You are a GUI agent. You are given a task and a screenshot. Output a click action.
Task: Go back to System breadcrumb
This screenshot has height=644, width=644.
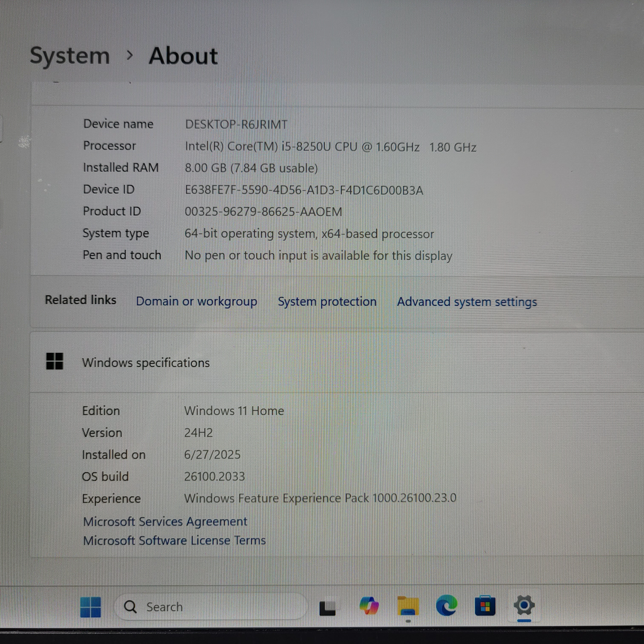(70, 56)
